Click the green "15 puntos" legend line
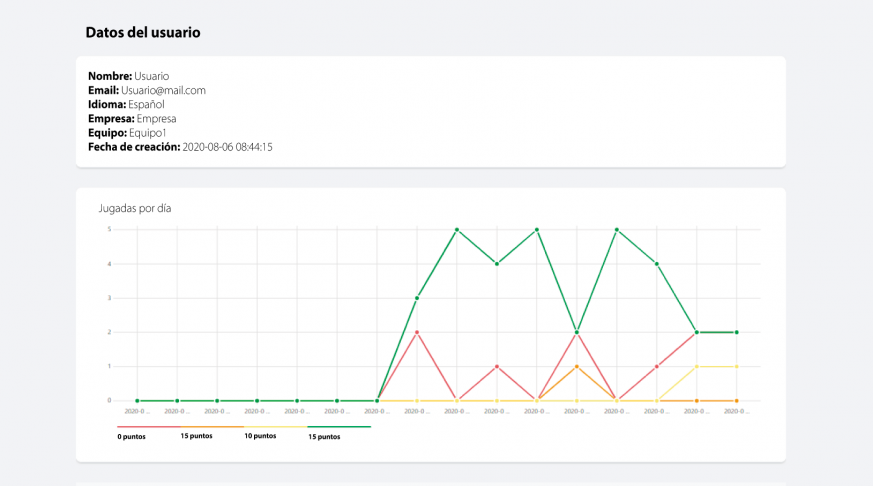 click(324, 436)
